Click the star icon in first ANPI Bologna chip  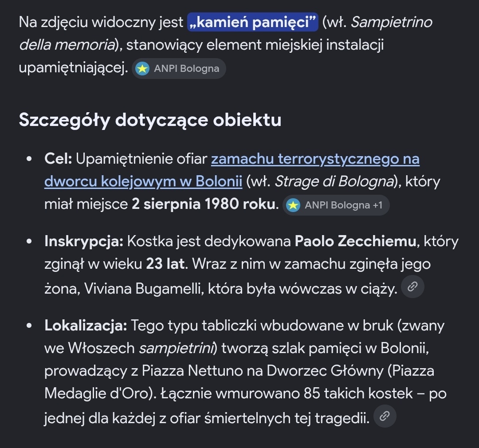tap(142, 68)
